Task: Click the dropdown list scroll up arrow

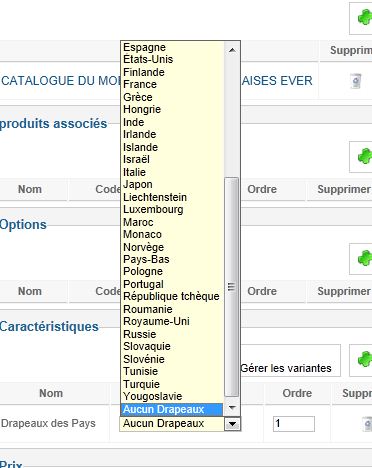Action: 232,50
